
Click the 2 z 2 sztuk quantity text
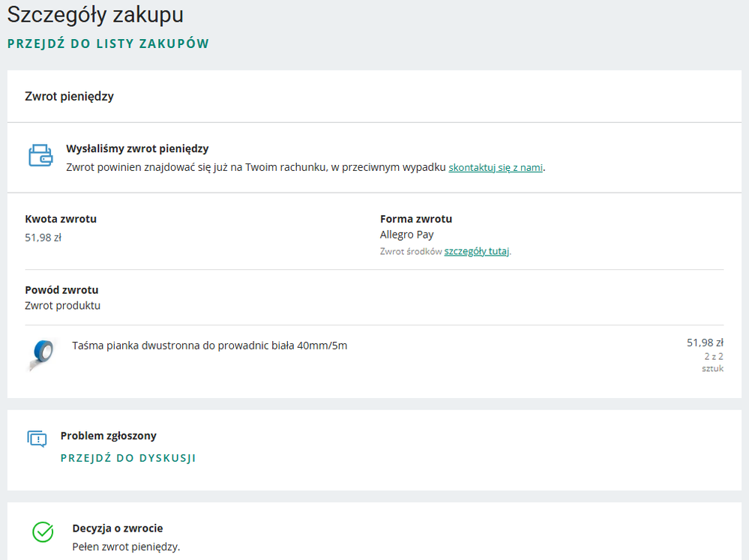coord(712,362)
